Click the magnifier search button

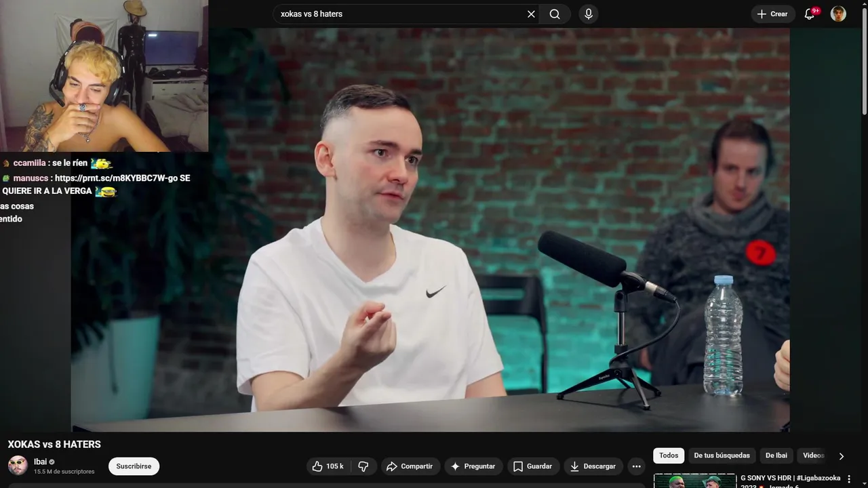(555, 14)
